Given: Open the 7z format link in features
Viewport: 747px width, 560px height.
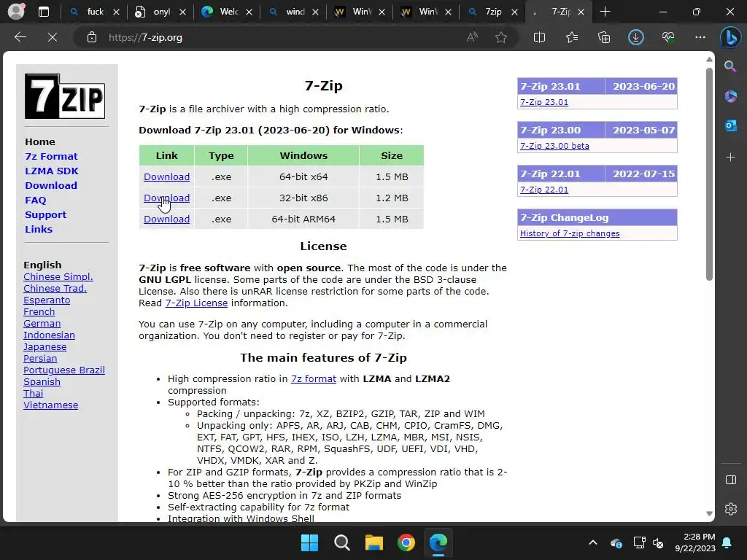Looking at the screenshot, I should pos(314,378).
